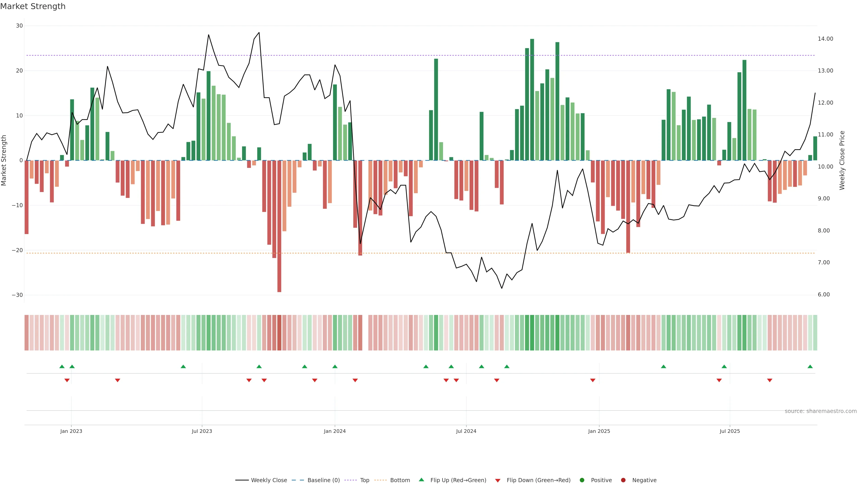Click the Flip Up green triangle legend icon

[x=421, y=480]
